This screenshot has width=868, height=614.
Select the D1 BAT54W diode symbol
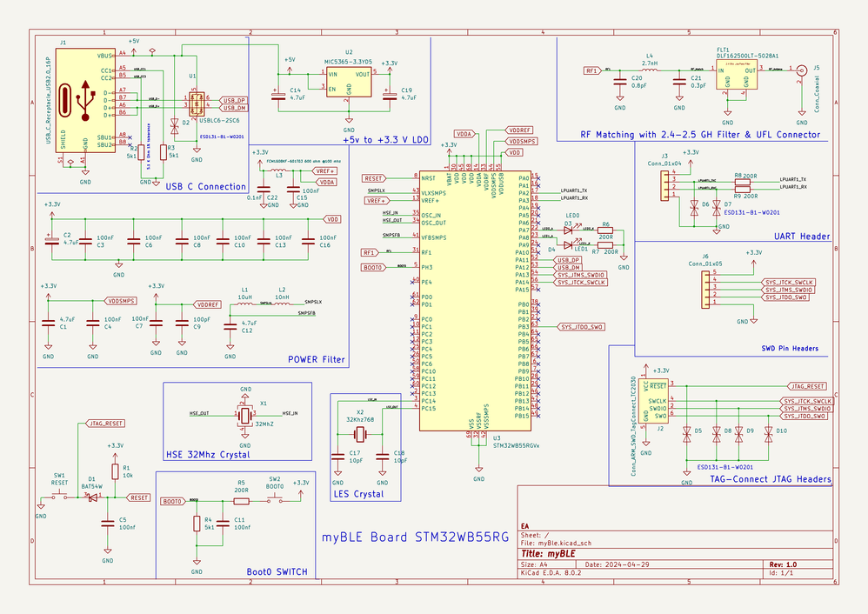[92, 497]
